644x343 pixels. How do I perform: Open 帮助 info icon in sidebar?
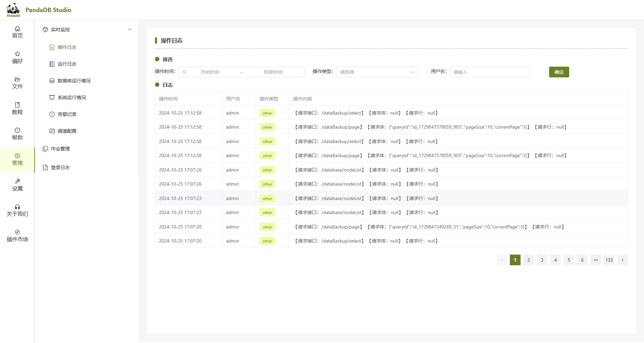(17, 130)
